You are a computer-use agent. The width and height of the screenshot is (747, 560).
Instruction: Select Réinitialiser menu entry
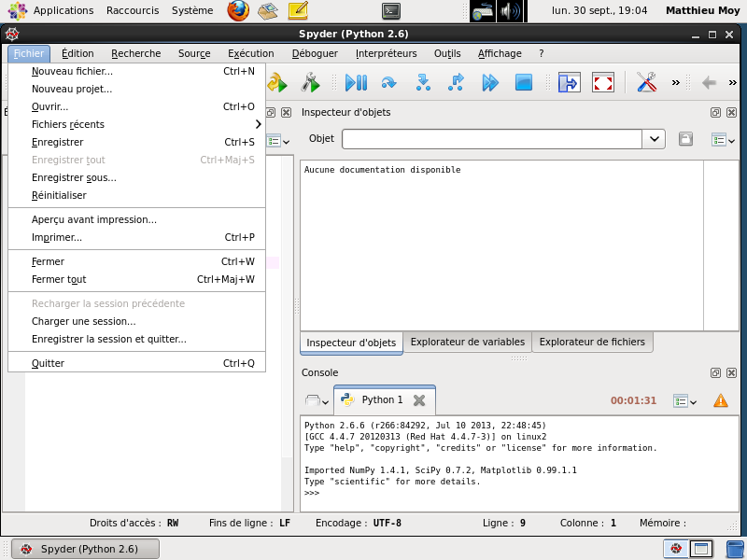(136, 195)
